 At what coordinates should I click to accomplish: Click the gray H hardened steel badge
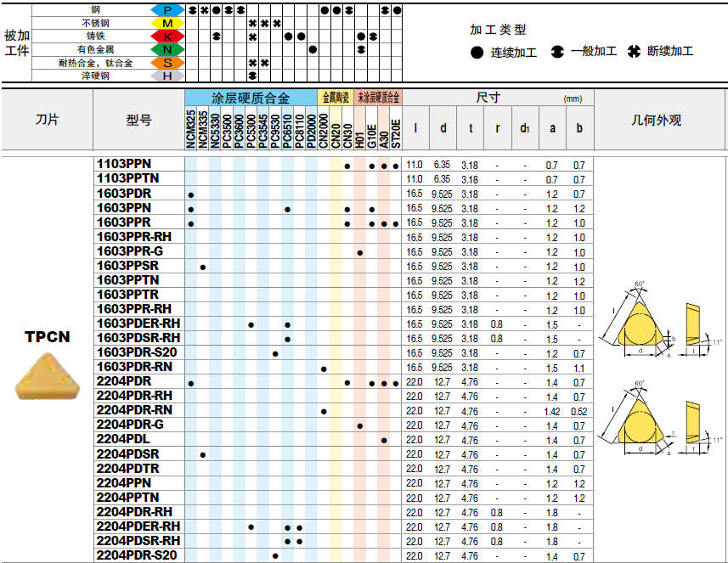point(167,76)
